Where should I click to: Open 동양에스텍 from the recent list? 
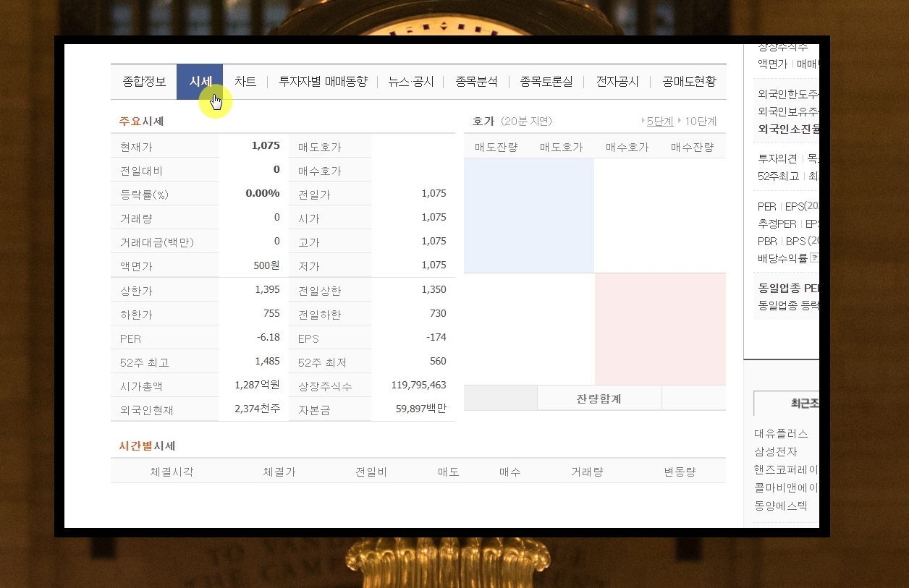pos(780,506)
